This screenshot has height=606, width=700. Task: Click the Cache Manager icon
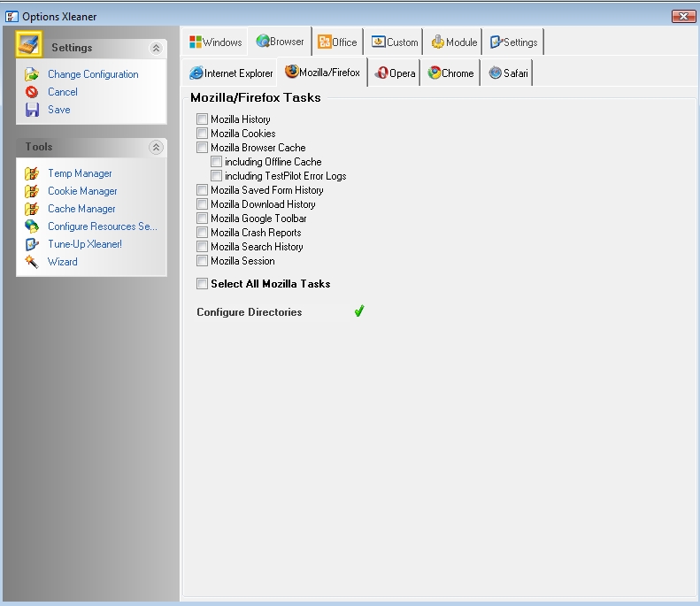click(x=32, y=209)
